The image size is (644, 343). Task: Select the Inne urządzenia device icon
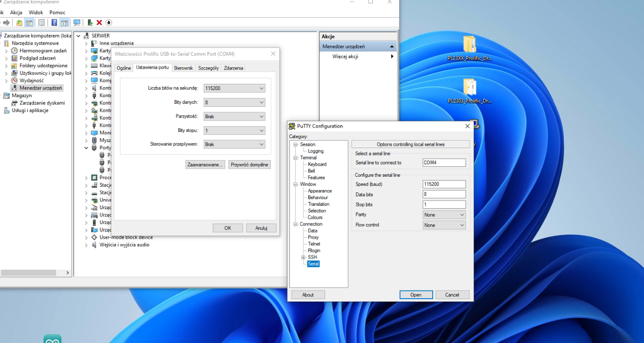pos(94,43)
